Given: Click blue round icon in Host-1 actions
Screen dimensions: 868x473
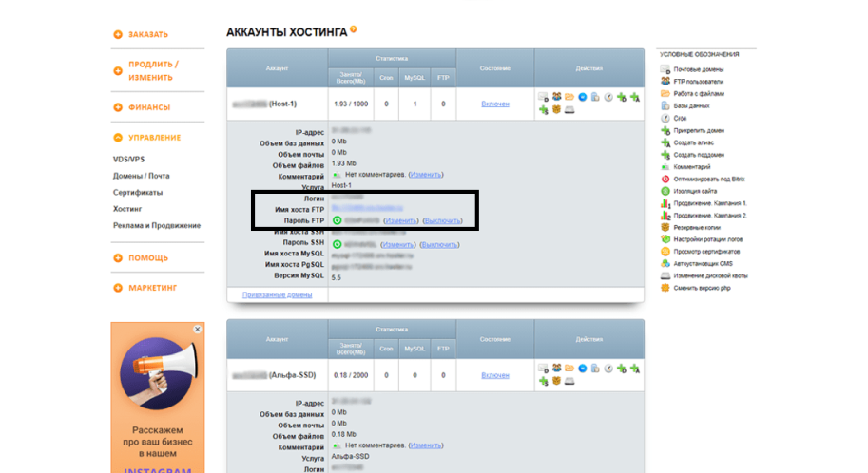Looking at the screenshot, I should point(583,97).
